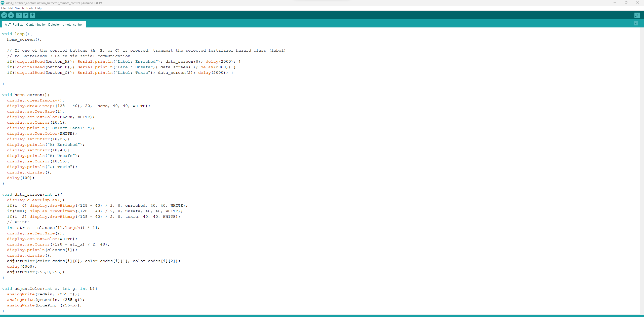Open the Serial Monitor icon
The width and height of the screenshot is (644, 317).
coord(637,15)
